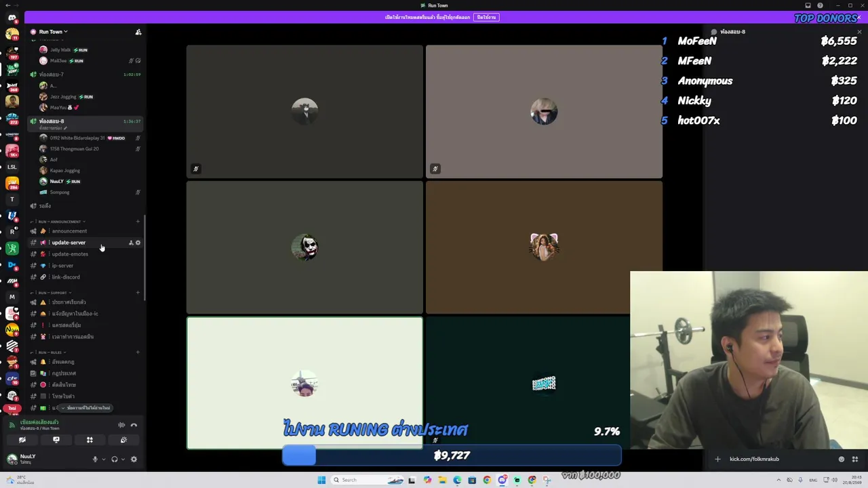Show hidden system tray icons
The width and height of the screenshot is (868, 488).
778,480
